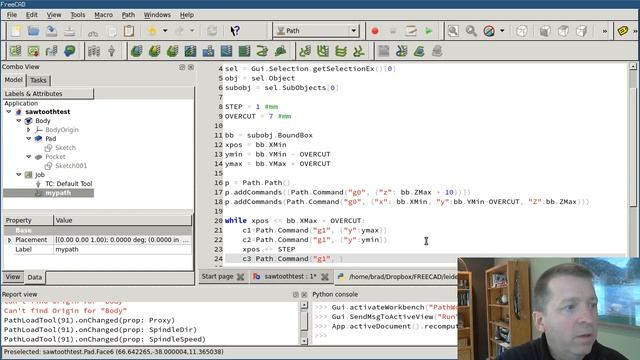This screenshot has height=360, width=640.
Task: Click the green squiggle Engrave operation icon
Action: coord(262,51)
